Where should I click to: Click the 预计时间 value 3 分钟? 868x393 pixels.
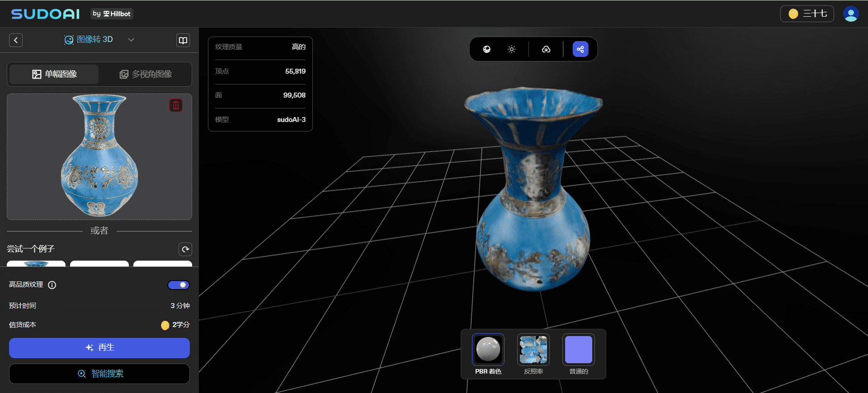pos(180,306)
